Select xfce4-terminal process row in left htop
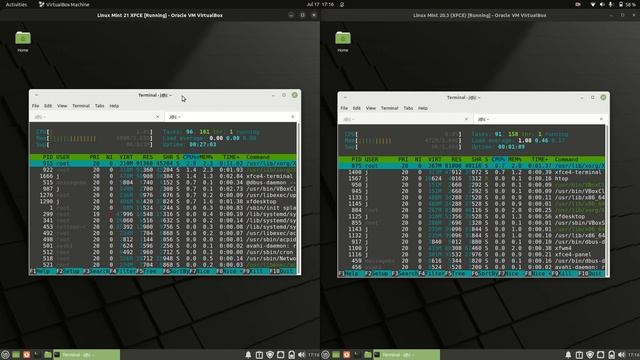The image size is (640, 360). pos(163,176)
